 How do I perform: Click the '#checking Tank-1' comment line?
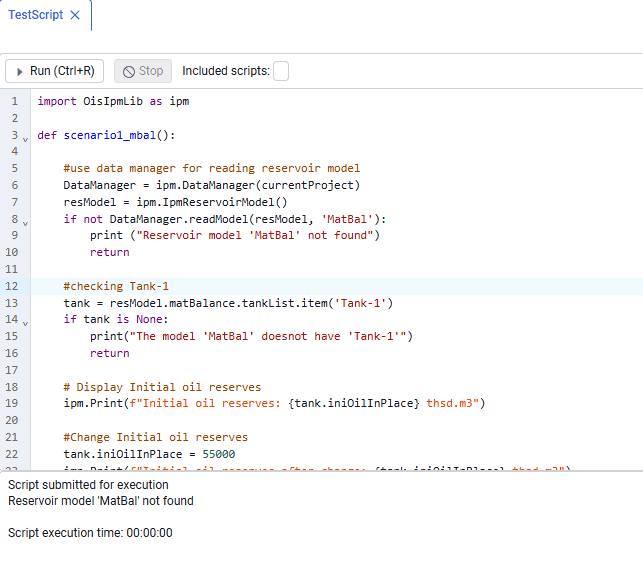tap(116, 286)
